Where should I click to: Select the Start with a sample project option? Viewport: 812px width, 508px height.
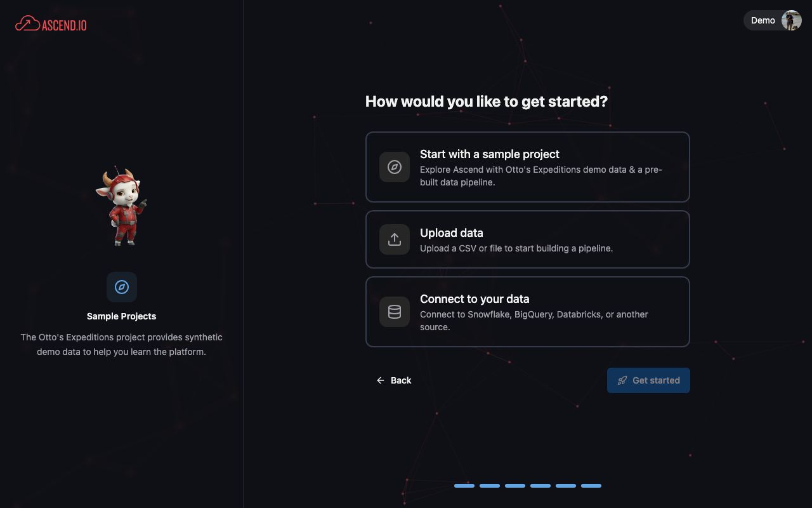(527, 167)
